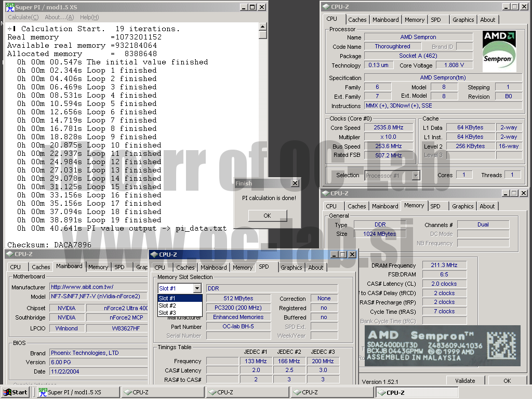Click the Thoroughbred code name field
This screenshot has width=532, height=399.
392,46
